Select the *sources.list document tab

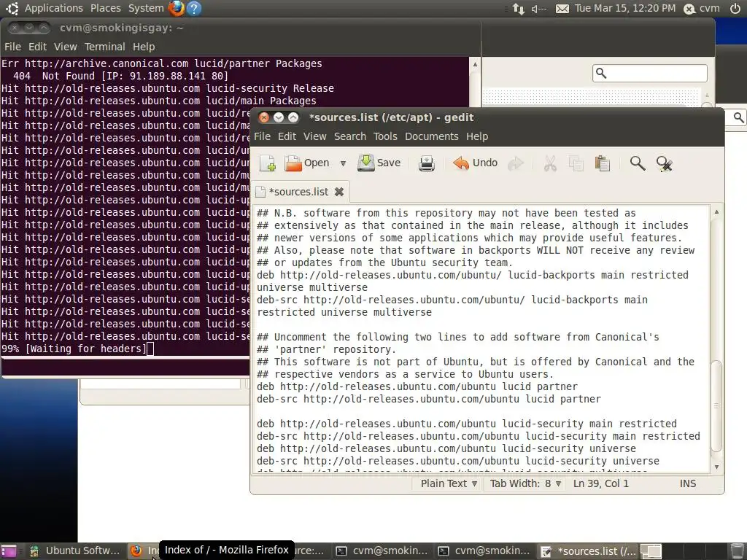coord(298,192)
